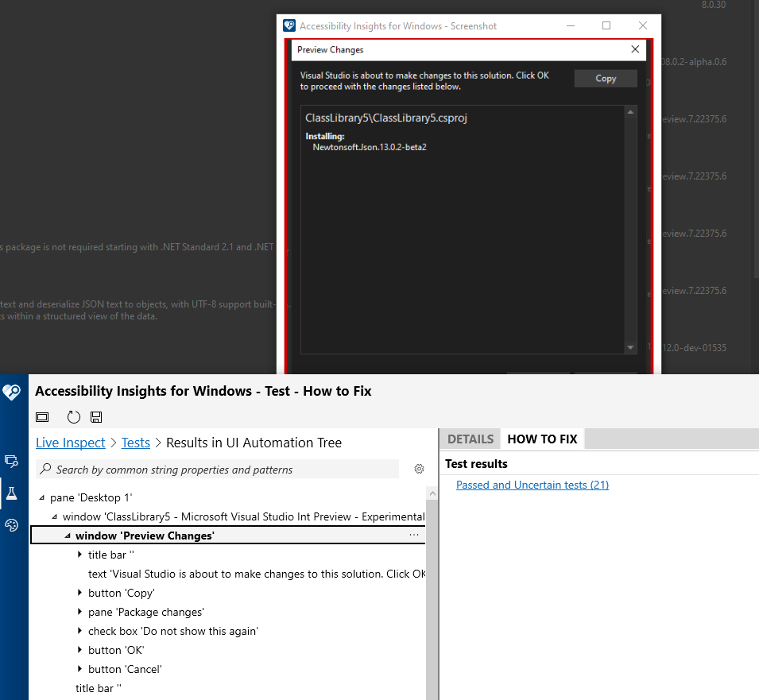Click 'Results in UI Automation Tree' breadcrumb text
759x700 pixels.
click(x=254, y=443)
